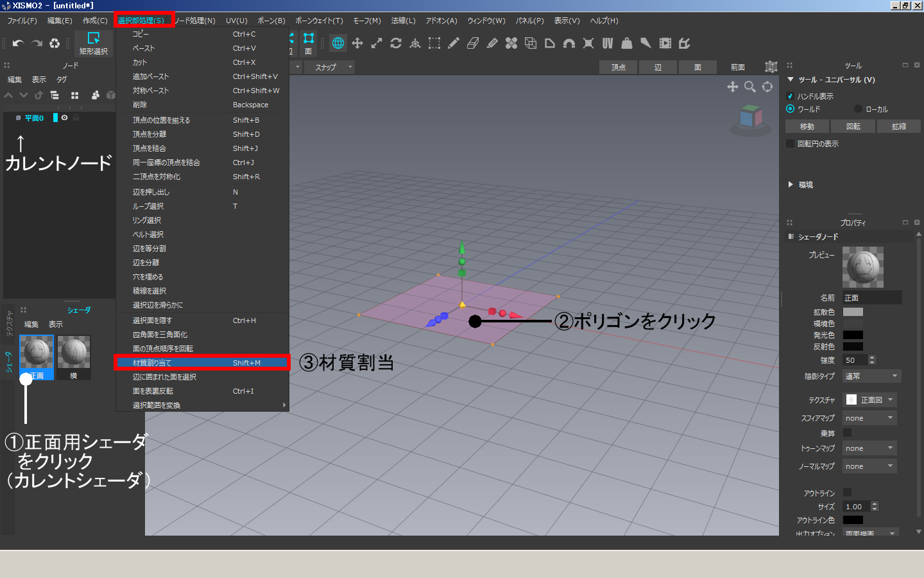This screenshot has height=578, width=924.
Task: Select the 横 shader thumbnail
Action: click(x=74, y=357)
